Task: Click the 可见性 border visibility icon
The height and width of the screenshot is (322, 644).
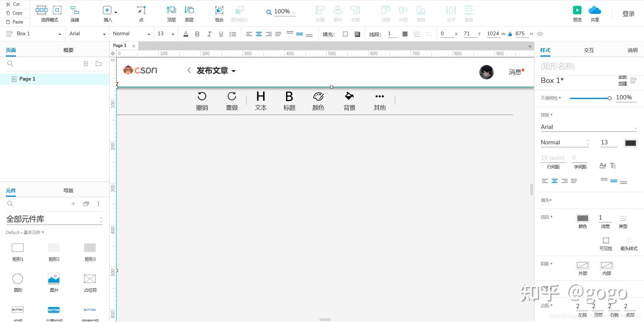Action: tap(606, 240)
